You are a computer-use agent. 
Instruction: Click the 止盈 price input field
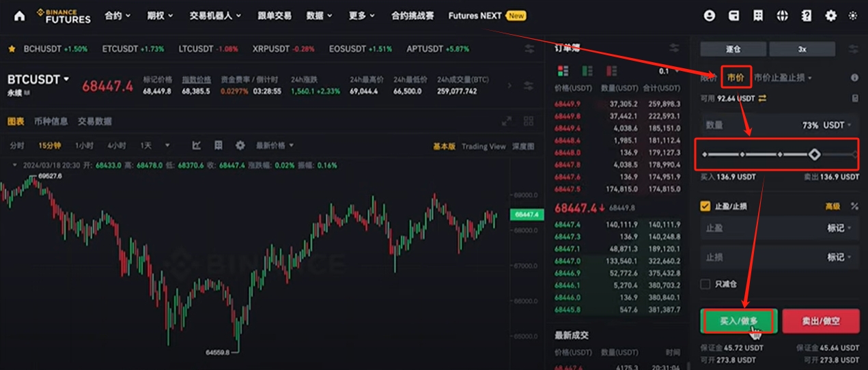pos(780,228)
